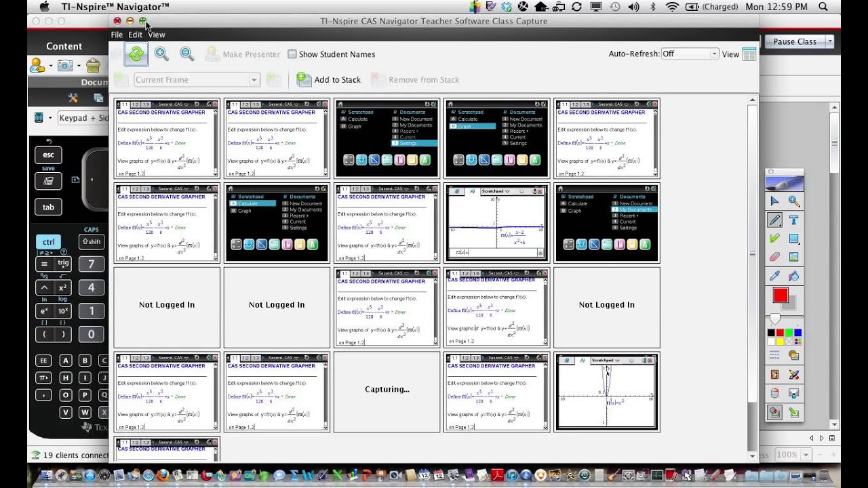Screen dimensions: 868x488
Task: Toggle the View grid layout icon
Action: (x=749, y=54)
